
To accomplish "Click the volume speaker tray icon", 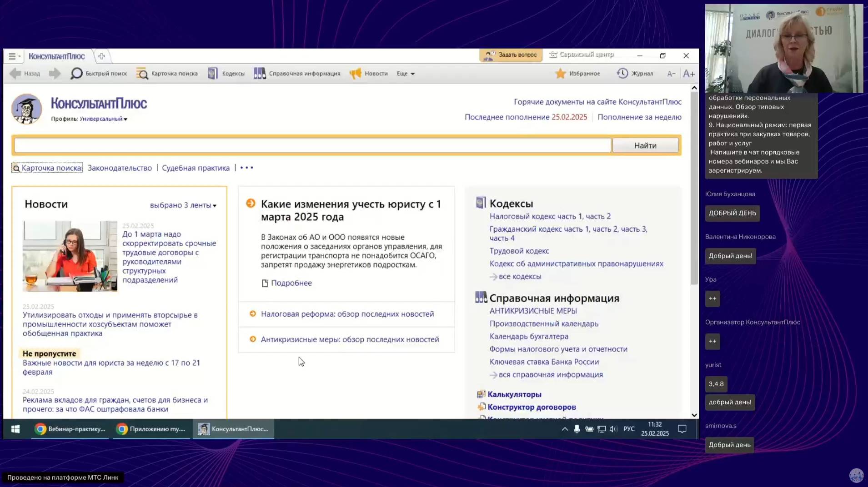I will pos(613,429).
